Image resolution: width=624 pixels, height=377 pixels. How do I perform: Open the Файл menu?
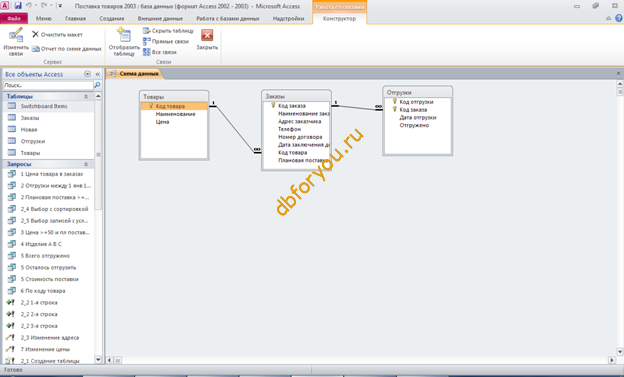14,18
